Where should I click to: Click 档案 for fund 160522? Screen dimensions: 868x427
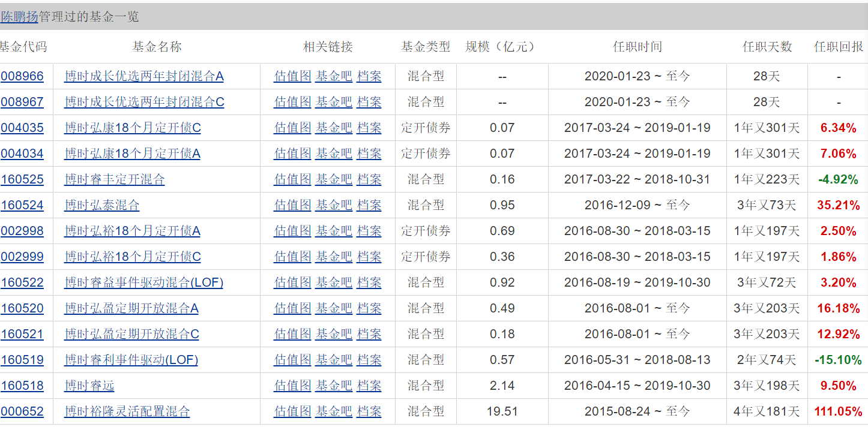369,282
